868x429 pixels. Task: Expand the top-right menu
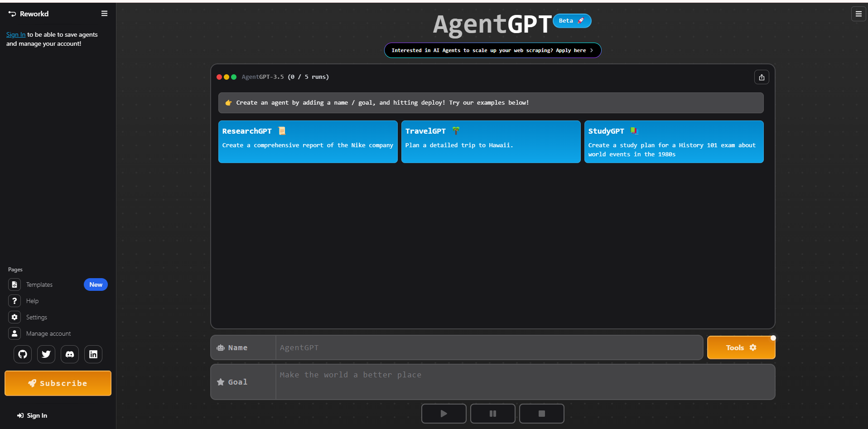click(858, 14)
